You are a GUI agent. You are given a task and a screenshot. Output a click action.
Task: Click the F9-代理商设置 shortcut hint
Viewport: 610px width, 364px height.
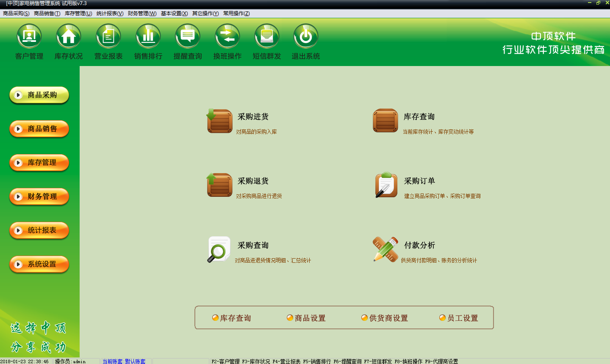[x=441, y=361]
